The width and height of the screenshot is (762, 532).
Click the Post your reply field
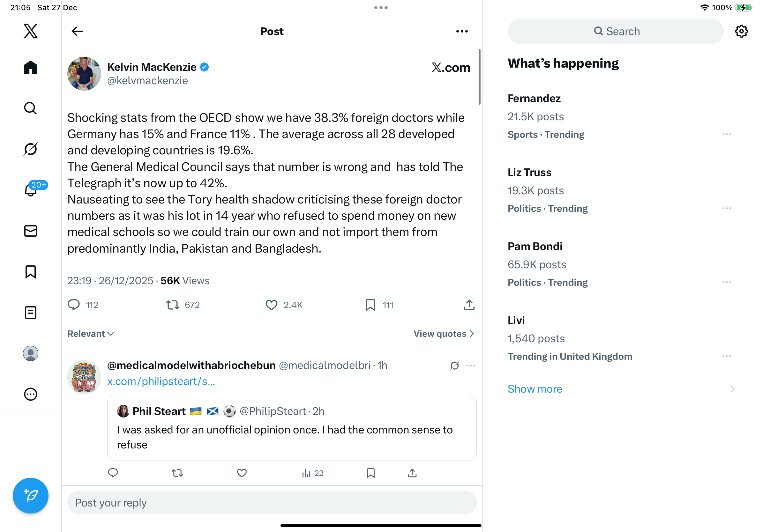point(272,503)
